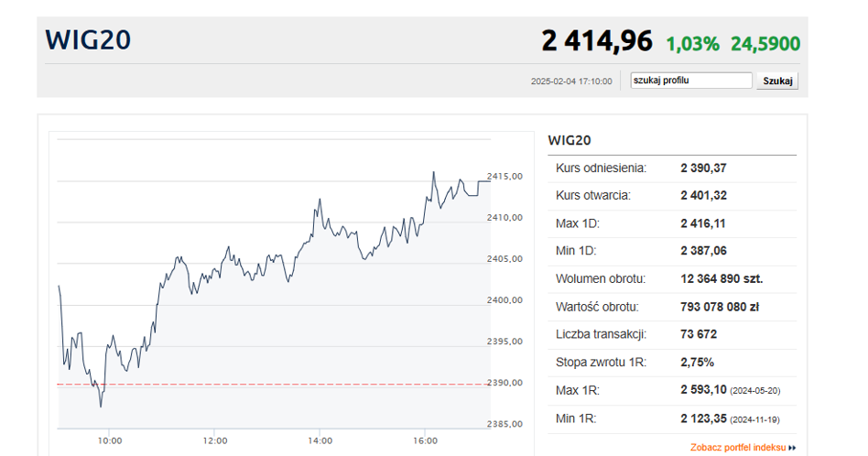Select the 14:00 time axis label
Image resolution: width=868 pixels, height=456 pixels.
tap(320, 440)
